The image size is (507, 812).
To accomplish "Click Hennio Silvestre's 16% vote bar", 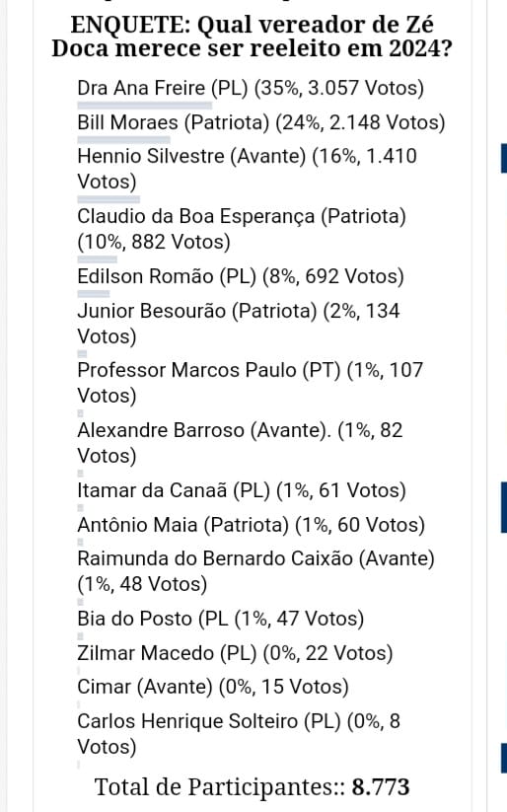I will [109, 199].
